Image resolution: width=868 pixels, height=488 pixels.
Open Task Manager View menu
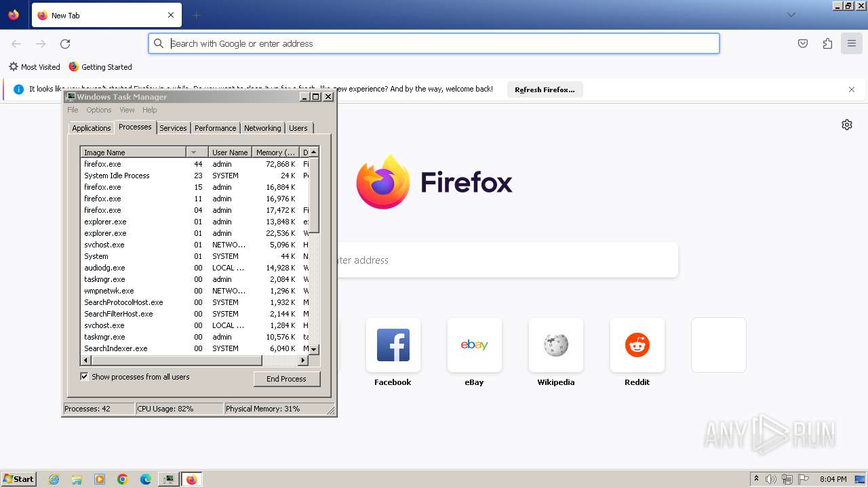[x=127, y=110]
